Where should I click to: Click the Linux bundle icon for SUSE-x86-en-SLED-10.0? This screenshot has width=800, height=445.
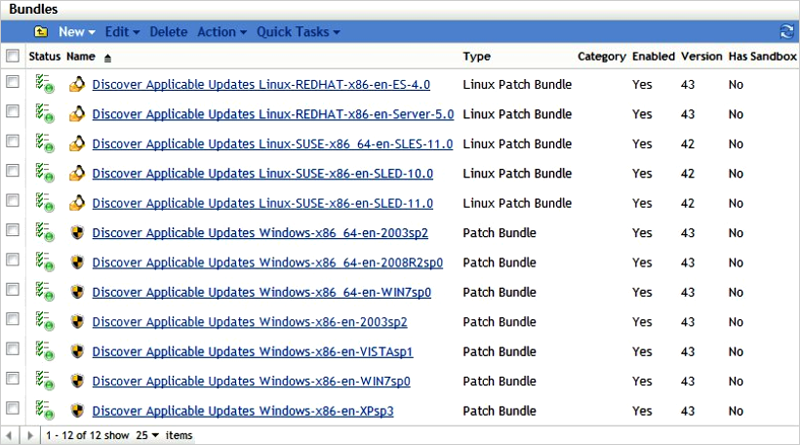(x=77, y=173)
